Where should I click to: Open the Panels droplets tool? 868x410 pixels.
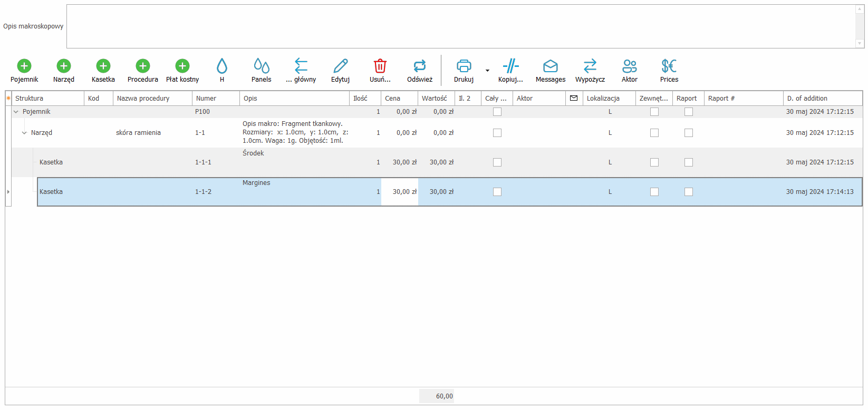(262, 66)
